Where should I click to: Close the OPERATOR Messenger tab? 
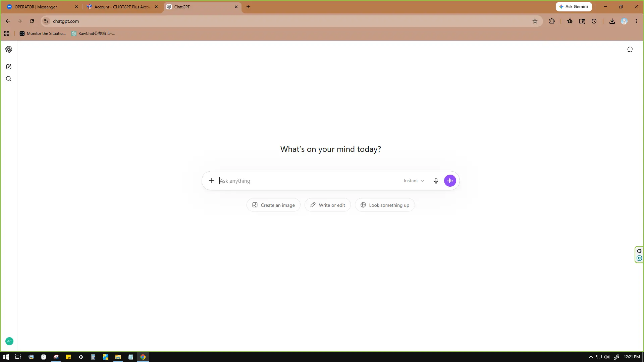pyautogui.click(x=76, y=7)
